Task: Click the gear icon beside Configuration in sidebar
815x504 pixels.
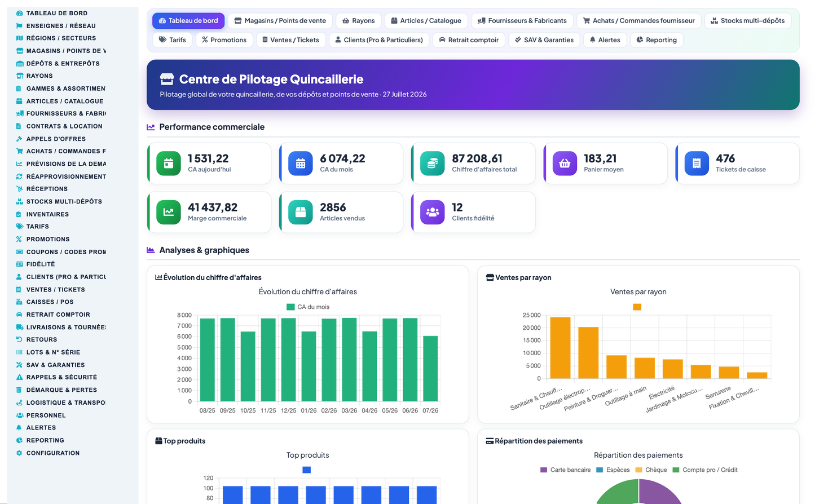Action: 19,453
